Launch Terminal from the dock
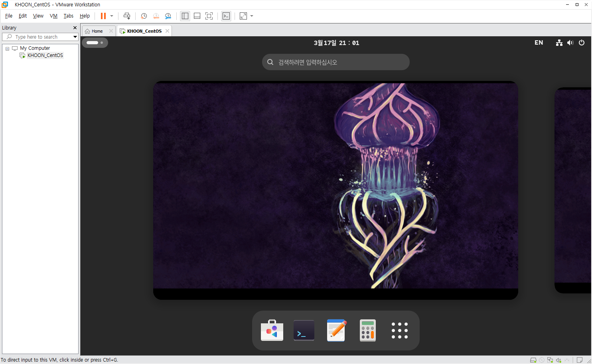The image size is (592, 364). click(304, 331)
